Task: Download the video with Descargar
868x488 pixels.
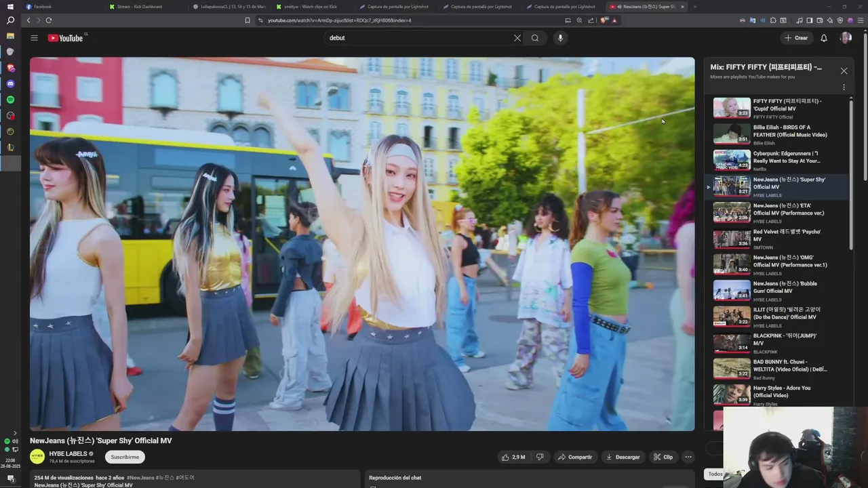Action: (x=623, y=457)
